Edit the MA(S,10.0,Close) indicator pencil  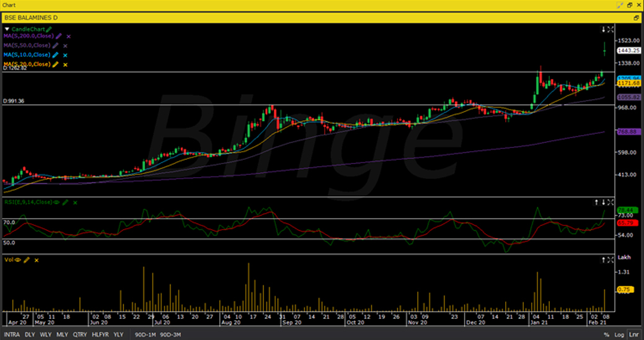[55, 55]
